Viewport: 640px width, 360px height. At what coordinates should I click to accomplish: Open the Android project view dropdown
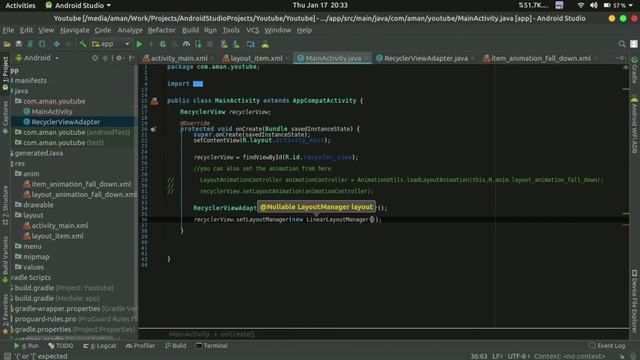(37, 58)
